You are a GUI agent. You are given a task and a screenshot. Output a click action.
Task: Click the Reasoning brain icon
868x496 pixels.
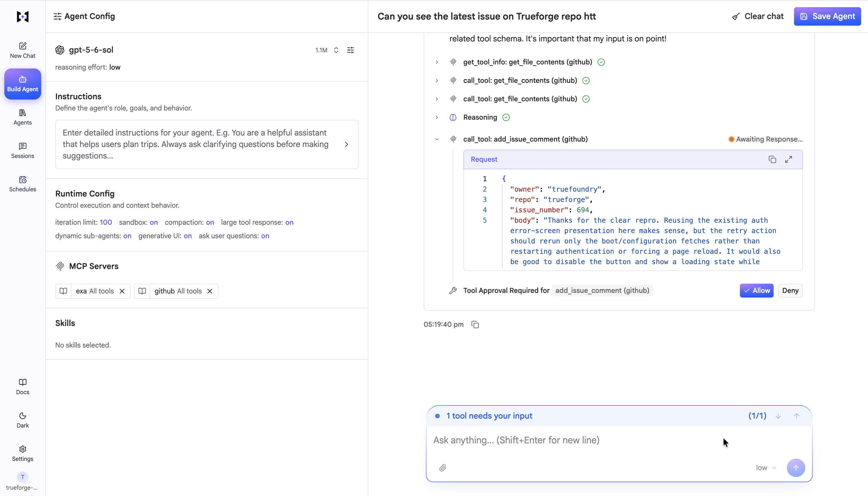pyautogui.click(x=453, y=117)
